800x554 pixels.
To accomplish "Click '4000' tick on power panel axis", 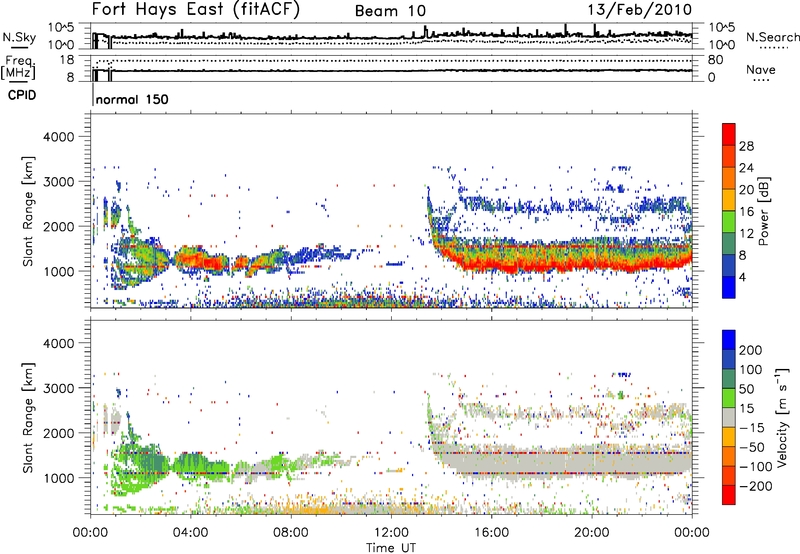I will 58,137.
